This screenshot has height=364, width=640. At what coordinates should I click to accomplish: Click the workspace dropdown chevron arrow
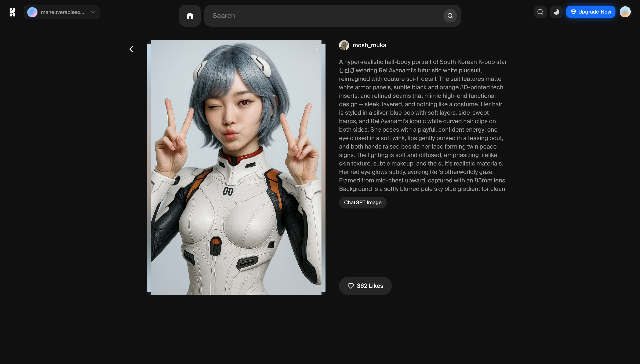pos(93,12)
